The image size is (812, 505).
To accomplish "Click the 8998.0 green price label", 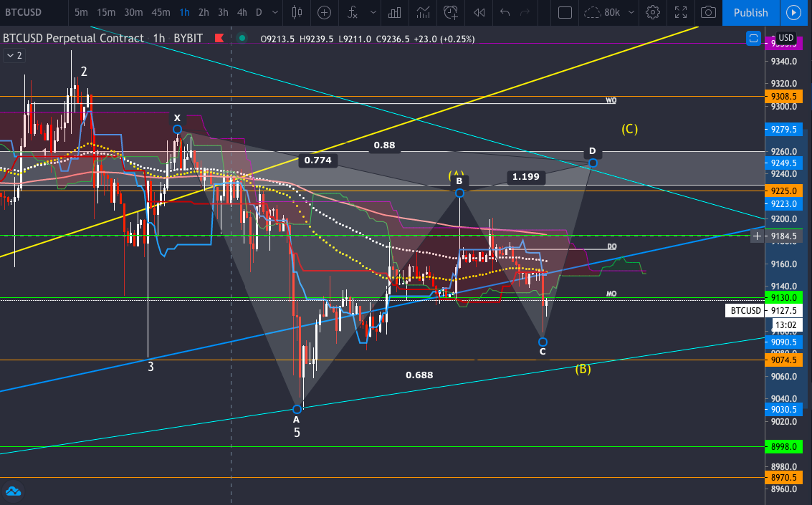I will coord(783,446).
